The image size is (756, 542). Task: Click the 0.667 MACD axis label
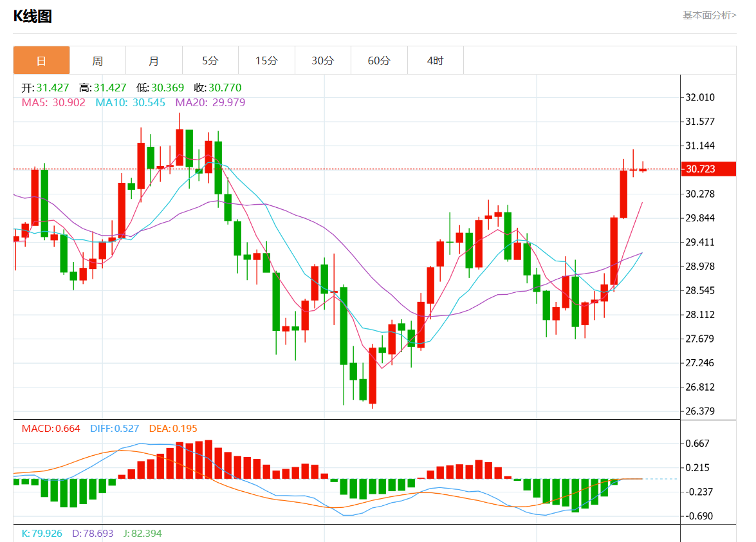697,443
